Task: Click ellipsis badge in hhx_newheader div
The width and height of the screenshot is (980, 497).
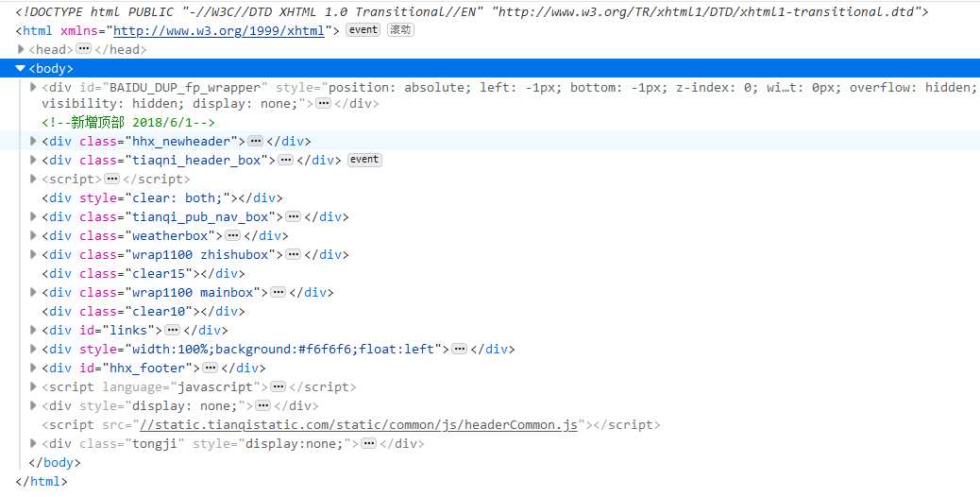Action: [256, 141]
